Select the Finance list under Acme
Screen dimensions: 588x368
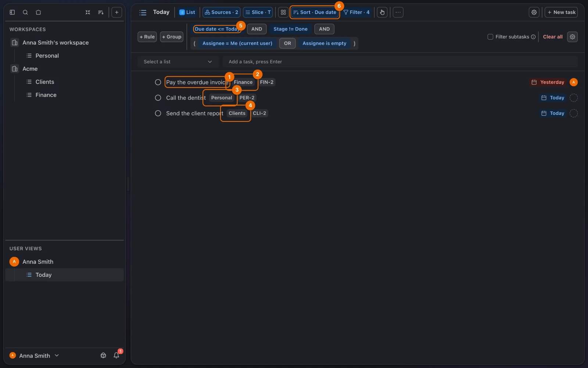(x=46, y=95)
